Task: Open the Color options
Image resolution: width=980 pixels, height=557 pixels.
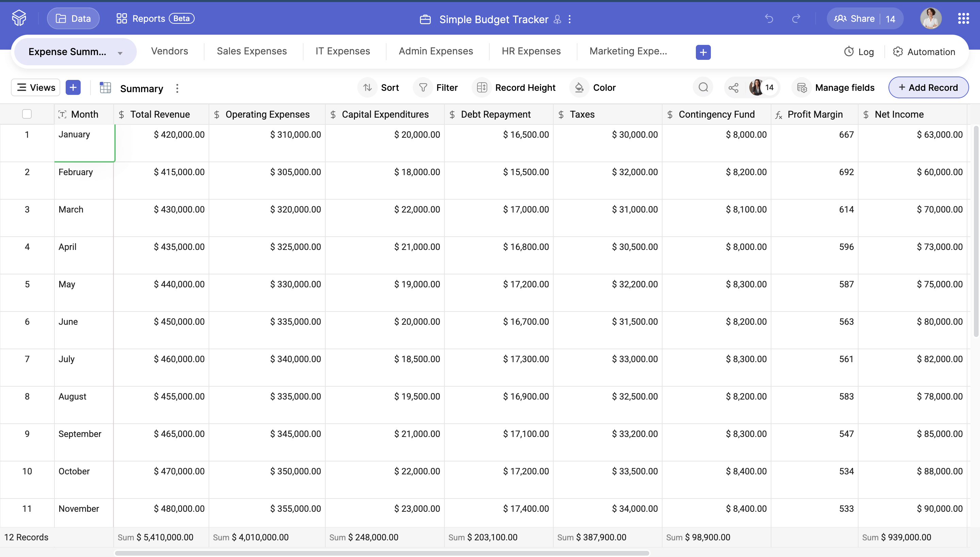Action: [x=593, y=88]
